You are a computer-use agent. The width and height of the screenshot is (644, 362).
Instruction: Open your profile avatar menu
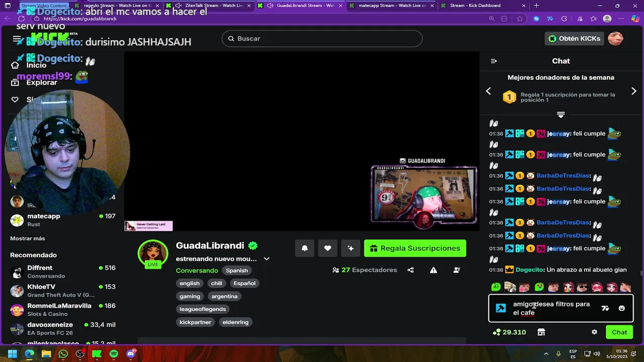615,38
